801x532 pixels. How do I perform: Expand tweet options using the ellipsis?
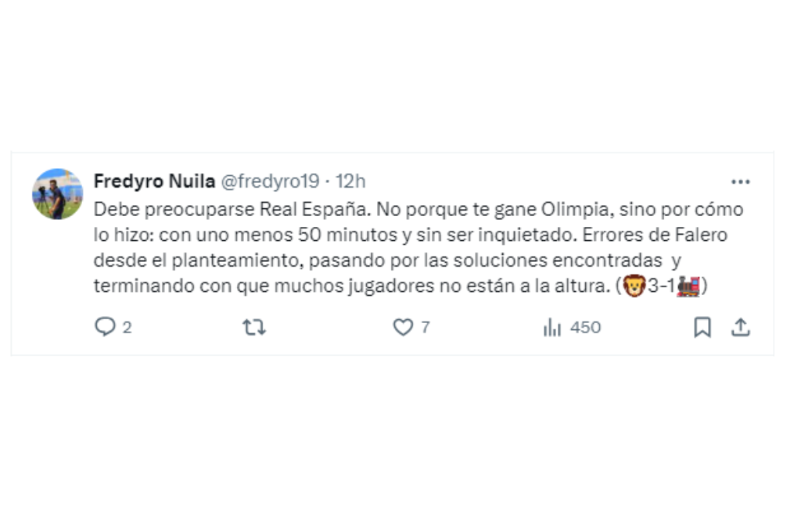pyautogui.click(x=740, y=181)
